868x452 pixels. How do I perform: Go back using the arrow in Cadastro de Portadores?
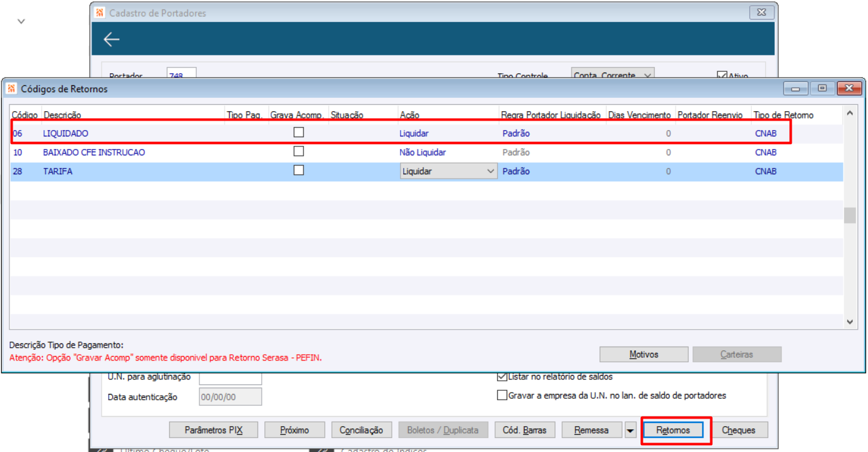click(x=112, y=39)
